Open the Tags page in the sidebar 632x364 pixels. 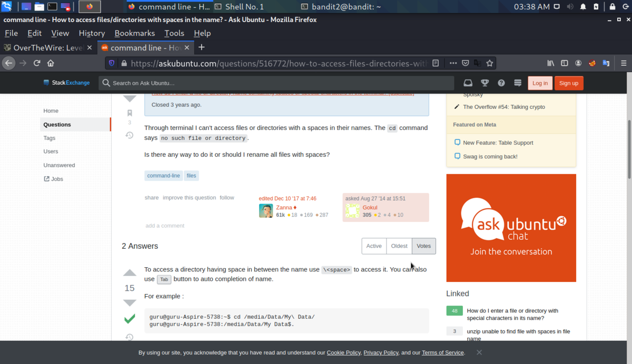(50, 138)
